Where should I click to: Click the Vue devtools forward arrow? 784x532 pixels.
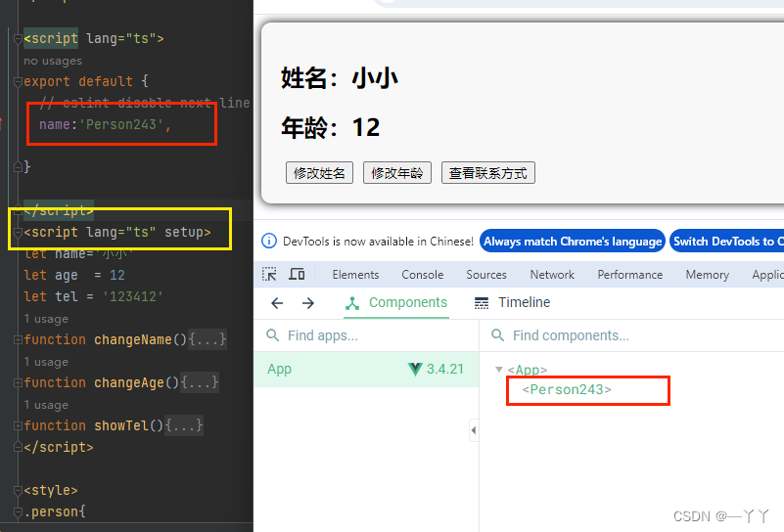(x=308, y=303)
